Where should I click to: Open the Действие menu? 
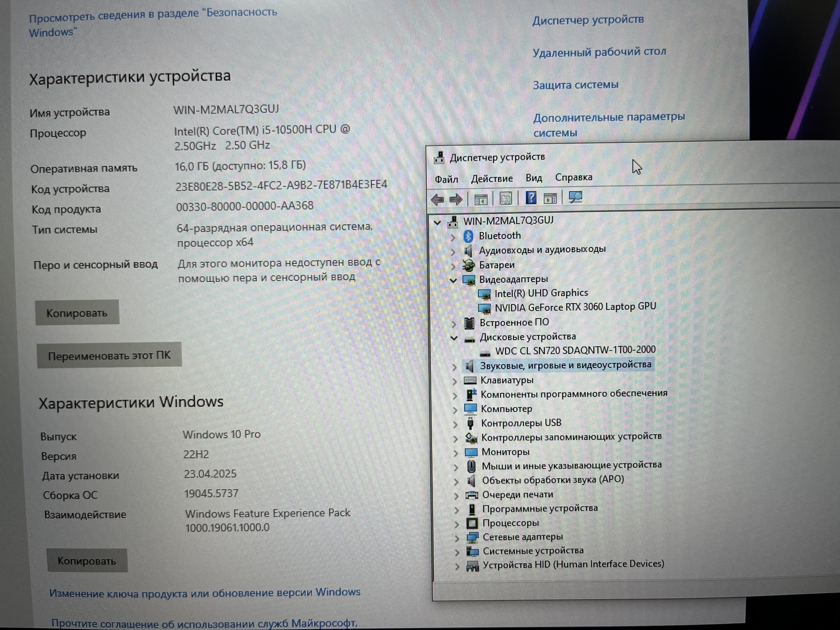click(x=492, y=179)
